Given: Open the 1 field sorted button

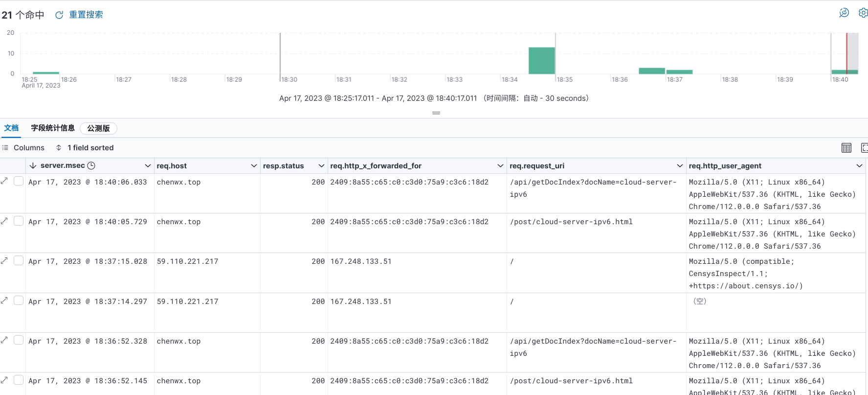Looking at the screenshot, I should coord(85,148).
